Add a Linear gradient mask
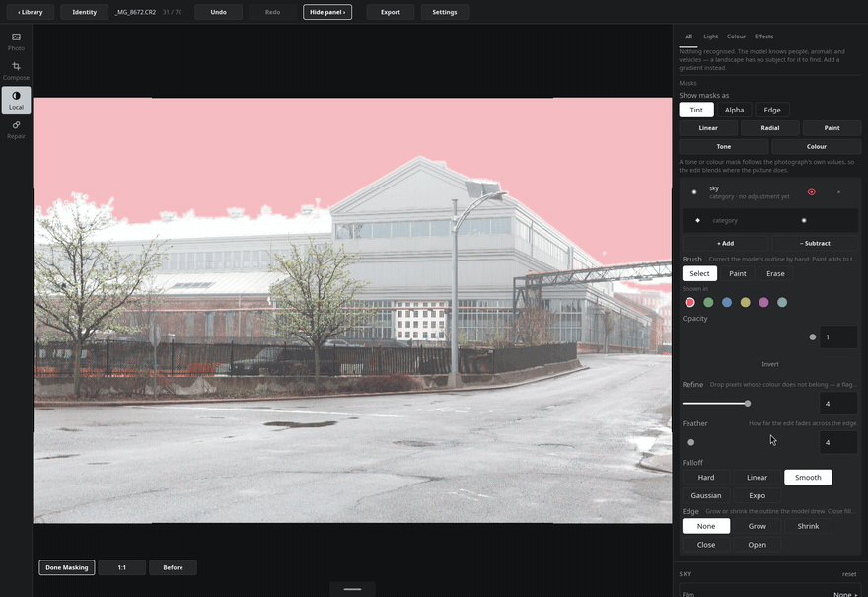This screenshot has width=868, height=597. point(708,128)
